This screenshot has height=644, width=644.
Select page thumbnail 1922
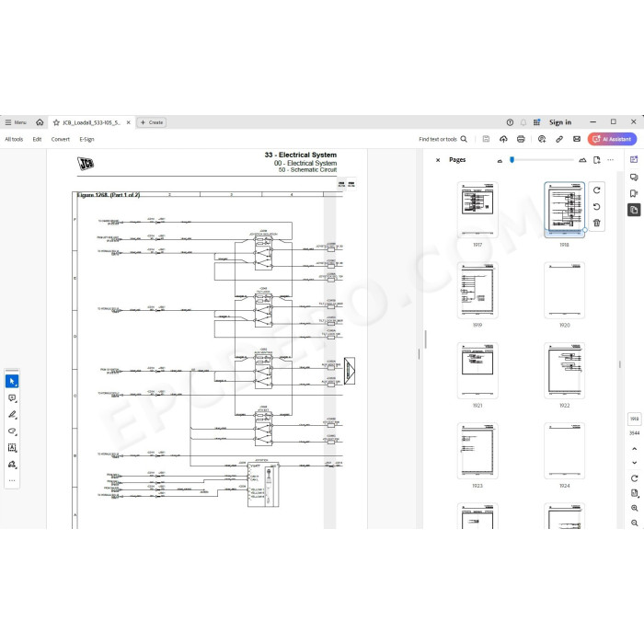point(564,371)
